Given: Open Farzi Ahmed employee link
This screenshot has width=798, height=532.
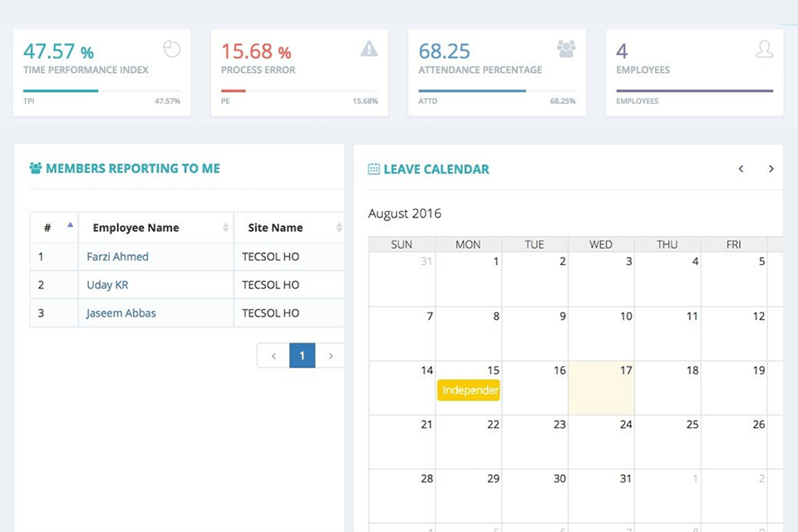Looking at the screenshot, I should [117, 257].
